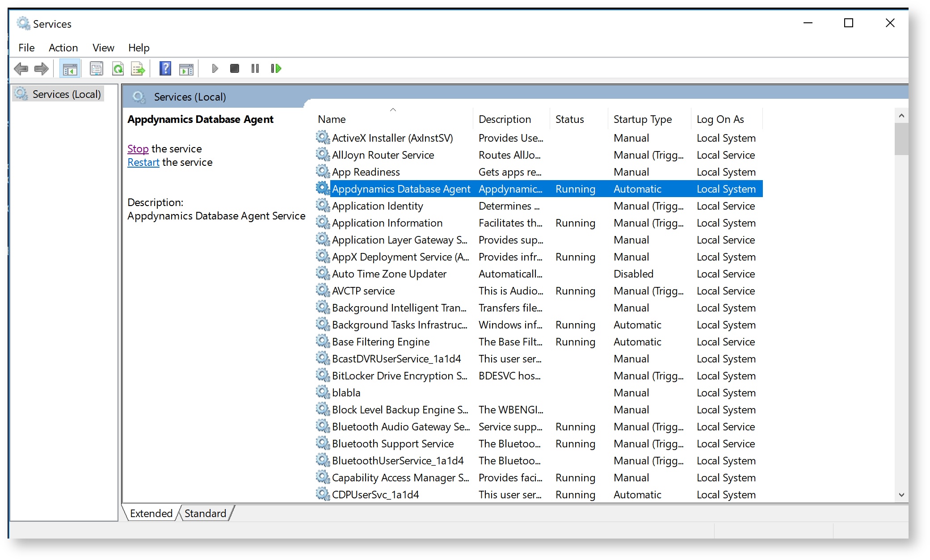930x560 pixels.
Task: Click gear icon beside Auto Time Zone Updater
Action: click(323, 273)
